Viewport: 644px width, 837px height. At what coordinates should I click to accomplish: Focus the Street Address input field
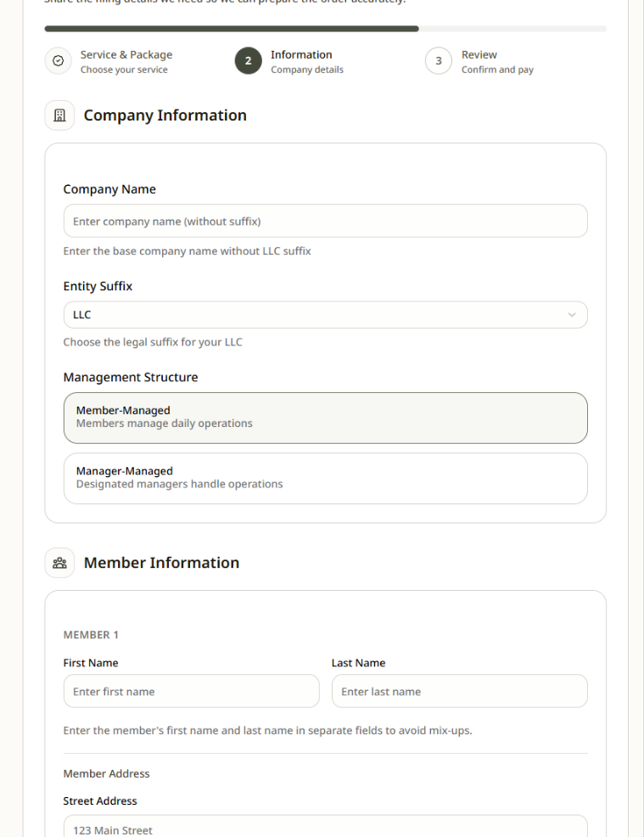click(x=325, y=828)
